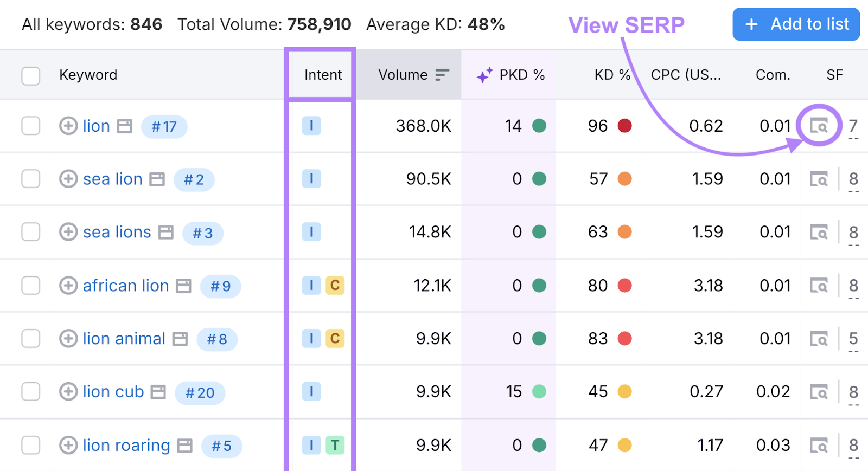Click the plus icon beside african lion keyword
The image size is (868, 471).
pos(68,285)
